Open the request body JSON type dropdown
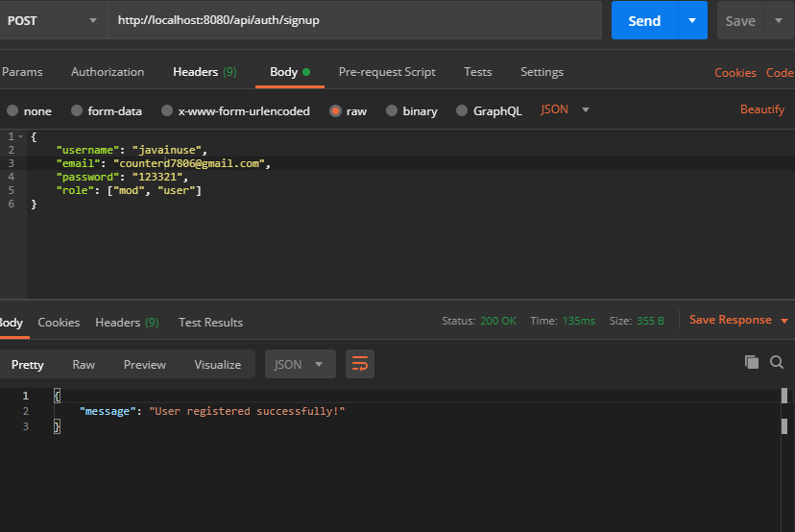 [565, 109]
